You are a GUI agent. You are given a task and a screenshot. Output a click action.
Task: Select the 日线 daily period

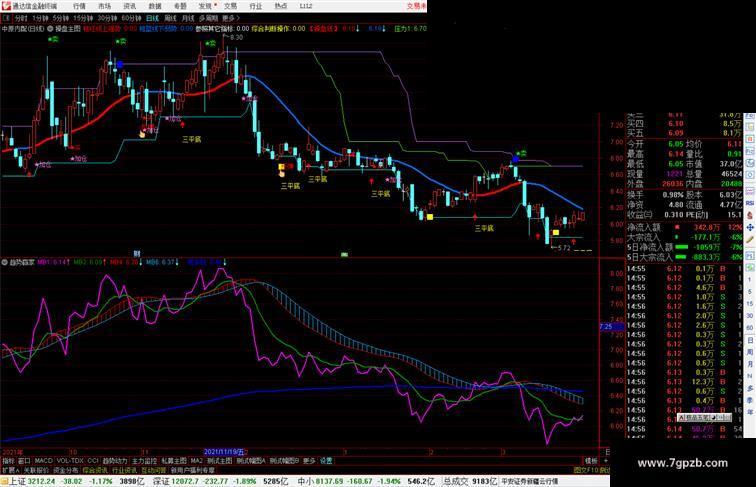pos(152,18)
